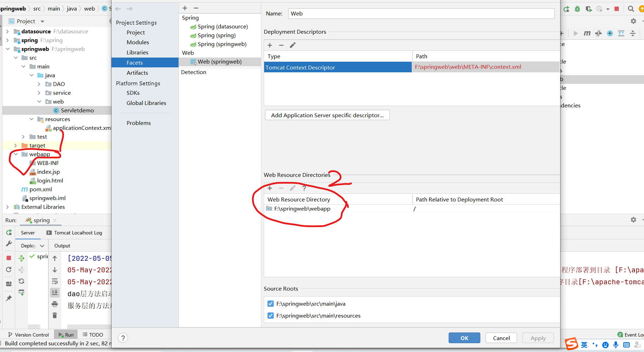Open Global Libraries settings
The height and width of the screenshot is (352, 644).
pos(146,103)
